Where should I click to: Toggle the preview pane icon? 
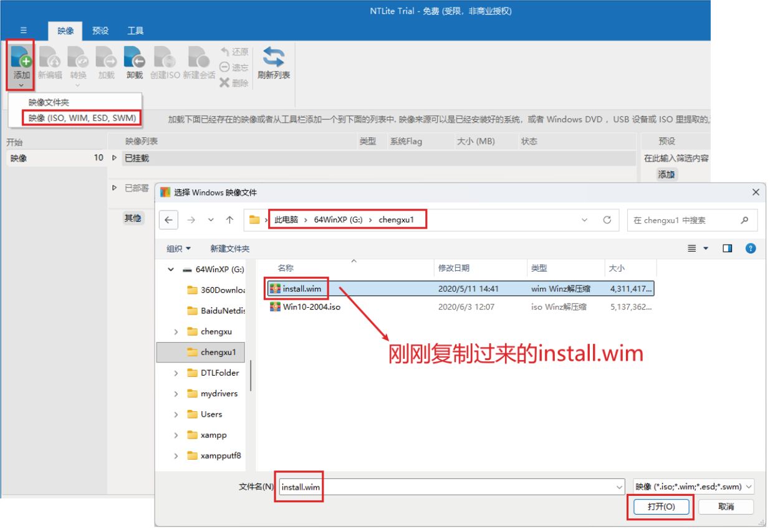pos(727,248)
